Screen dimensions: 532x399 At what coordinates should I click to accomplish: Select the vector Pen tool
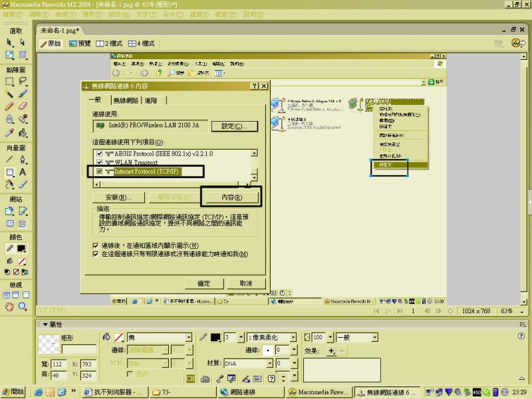23,159
